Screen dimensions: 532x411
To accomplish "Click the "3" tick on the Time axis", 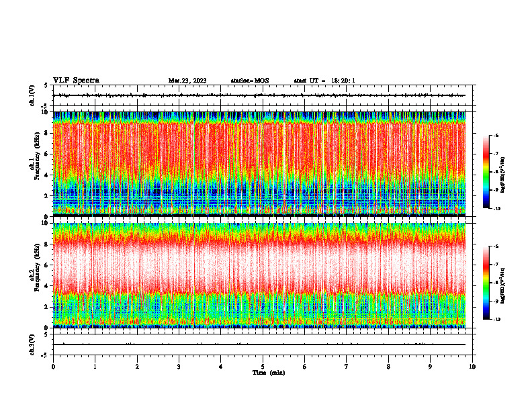I will coord(179,367).
